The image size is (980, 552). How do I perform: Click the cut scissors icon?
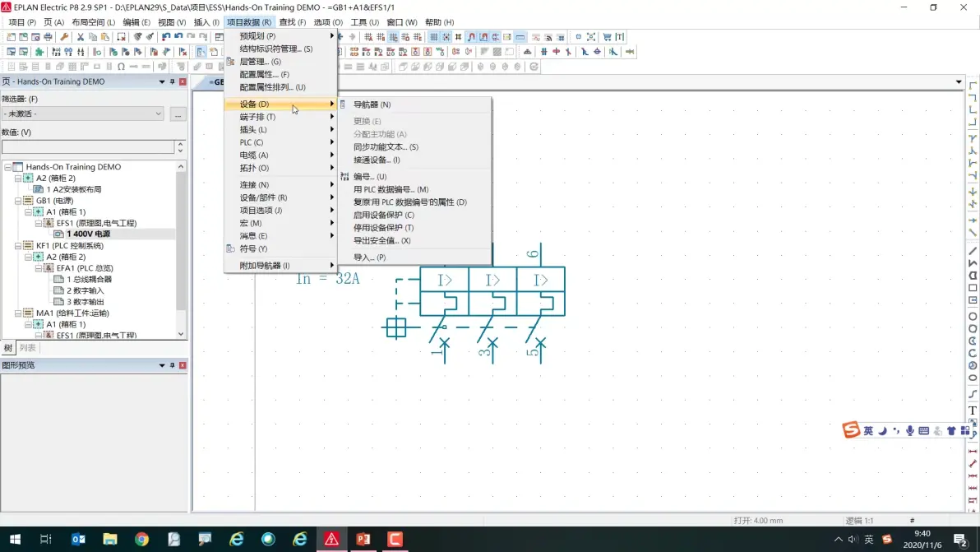pyautogui.click(x=80, y=37)
